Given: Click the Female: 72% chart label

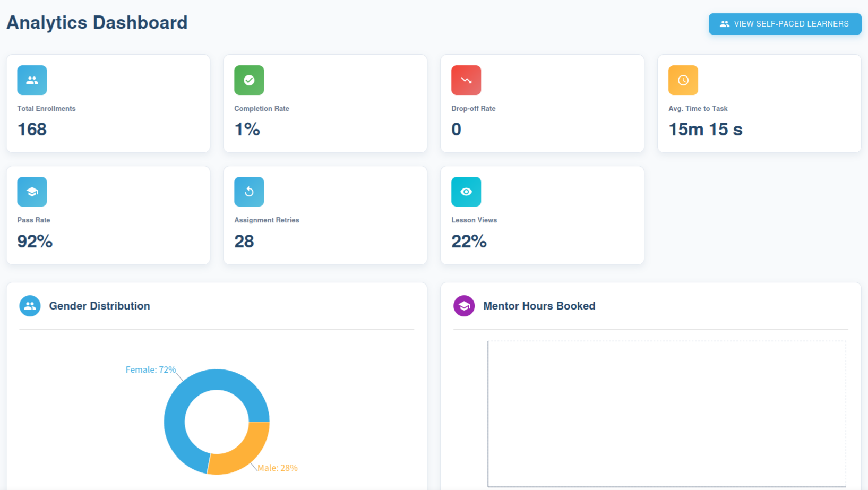Looking at the screenshot, I should point(151,369).
